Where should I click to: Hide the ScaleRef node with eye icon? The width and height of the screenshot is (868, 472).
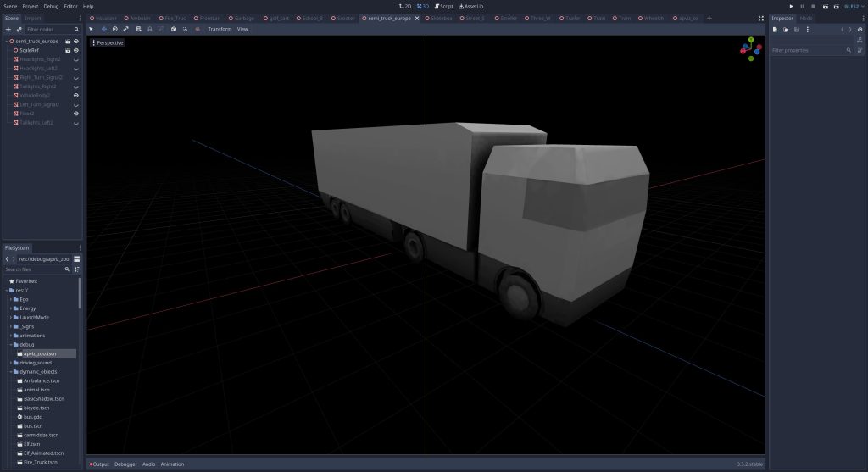[75, 50]
